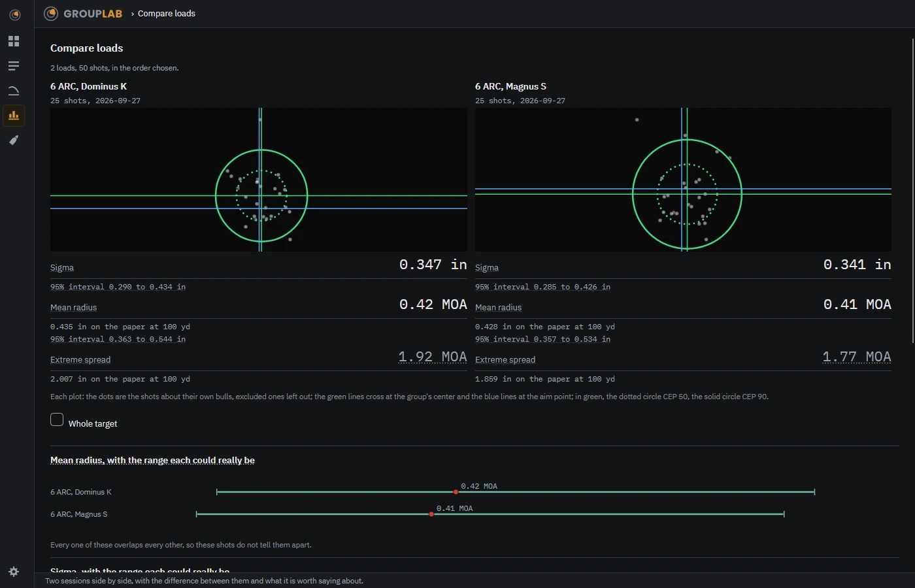Click '0.435 in on the paper' text
915x588 pixels.
tap(120, 327)
